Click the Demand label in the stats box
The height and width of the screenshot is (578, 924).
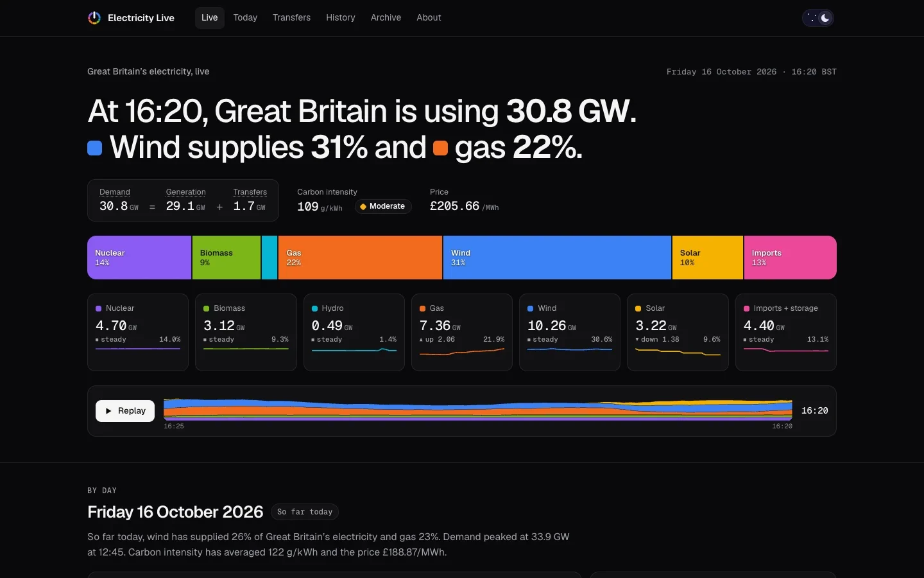[115, 192]
